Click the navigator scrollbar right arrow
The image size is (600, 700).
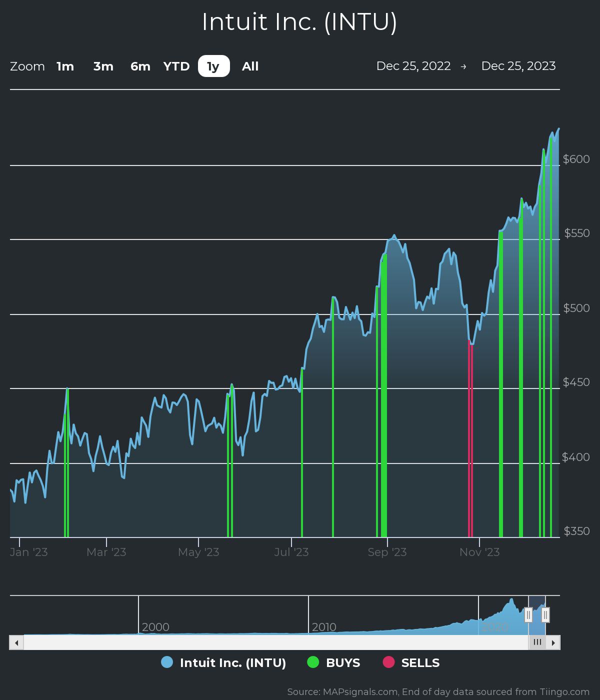(553, 642)
